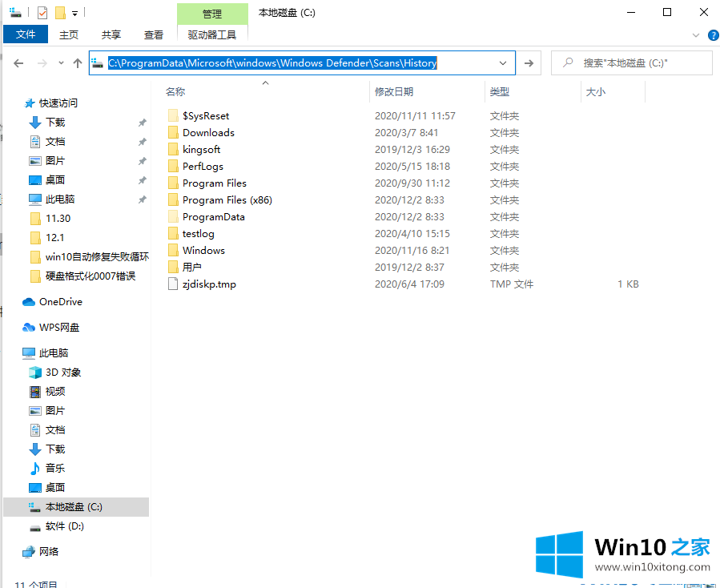Select the Windows folder in file list

coord(203,251)
